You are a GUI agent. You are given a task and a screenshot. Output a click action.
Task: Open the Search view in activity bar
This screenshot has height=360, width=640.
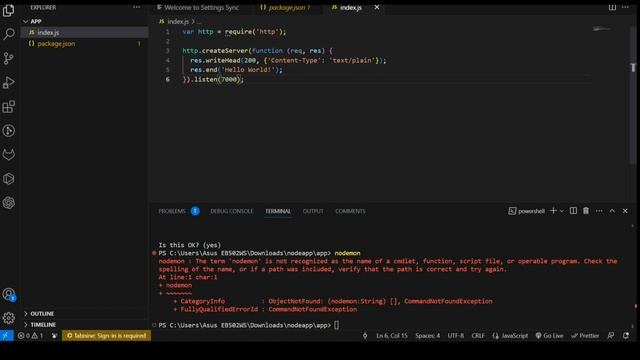[x=9, y=34]
